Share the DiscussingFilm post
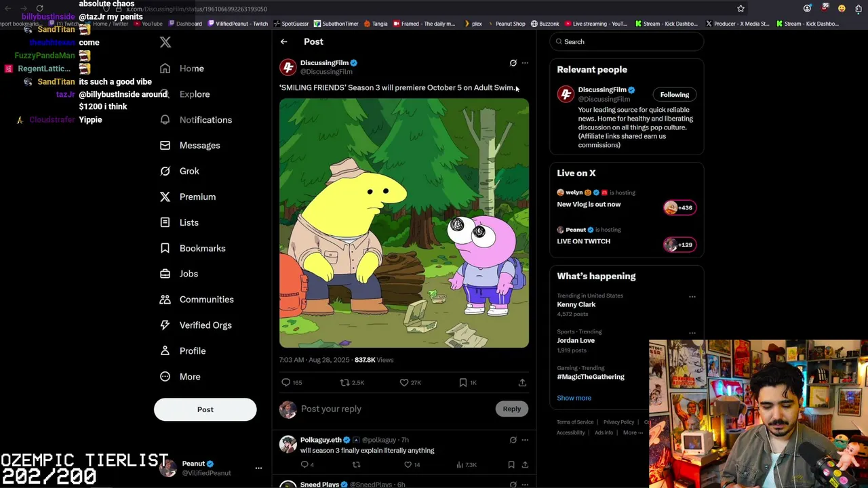The image size is (868, 488). tap(522, 383)
